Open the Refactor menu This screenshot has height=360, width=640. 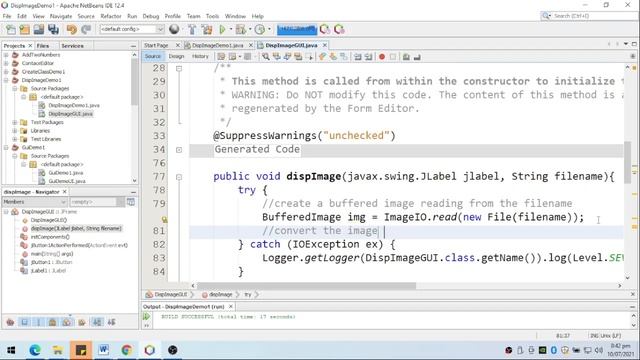[111, 16]
